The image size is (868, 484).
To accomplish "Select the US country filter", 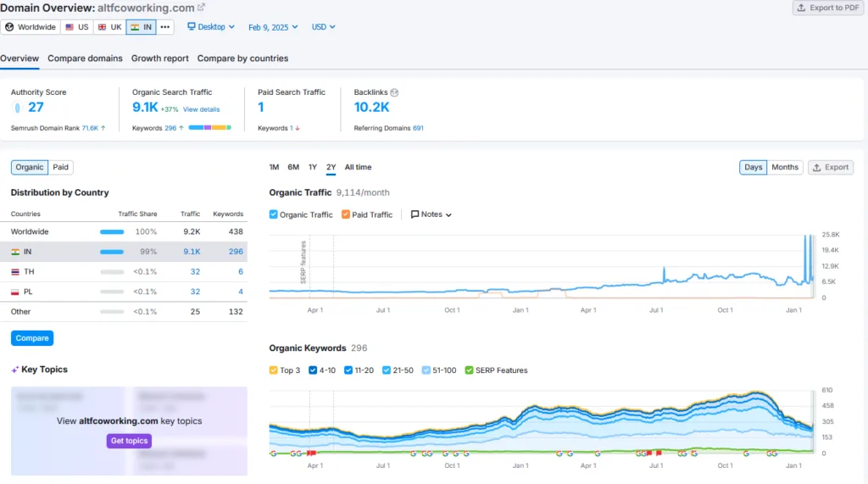I will coord(77,26).
